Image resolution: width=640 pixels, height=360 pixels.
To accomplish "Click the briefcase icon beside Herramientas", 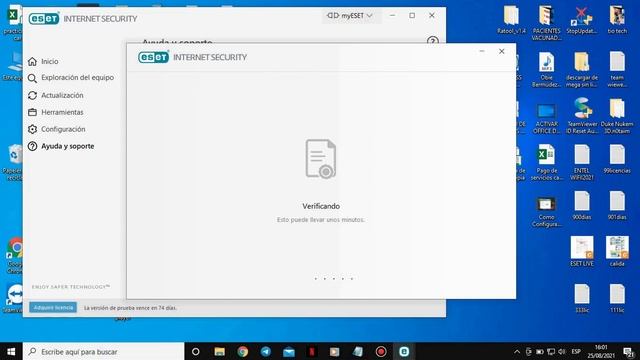I will 32,112.
